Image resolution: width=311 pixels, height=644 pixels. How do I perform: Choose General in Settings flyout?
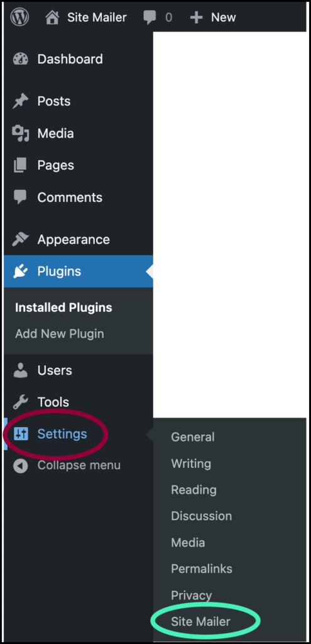[x=192, y=437]
